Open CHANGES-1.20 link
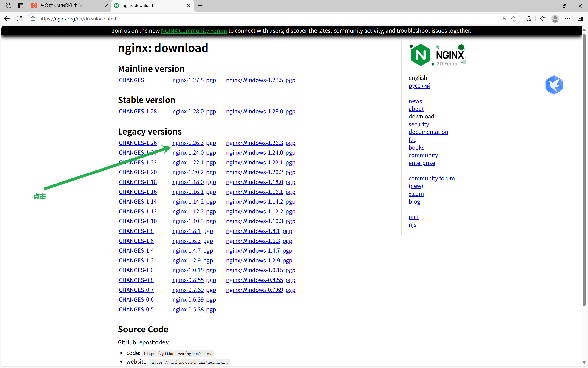Viewport: 588px width, 368px height. point(138,172)
